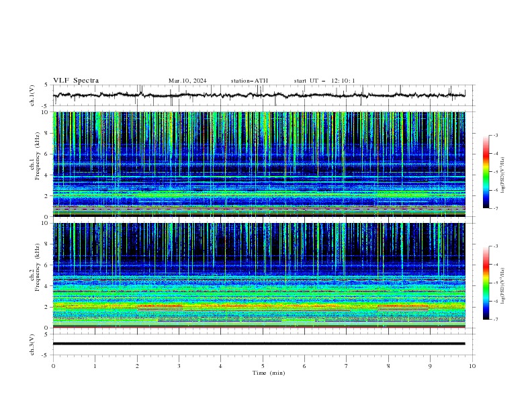Click the 'ch.3(V)' axis label
Viewport: 532px width, 411px height.
[x=32, y=345]
